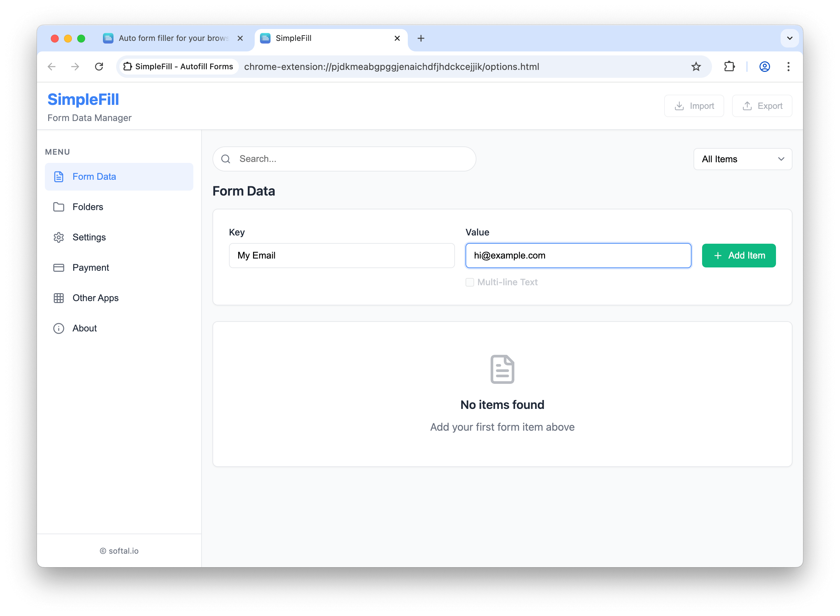The height and width of the screenshot is (616, 840).
Task: Select Other Apps in the menu
Action: 119,298
